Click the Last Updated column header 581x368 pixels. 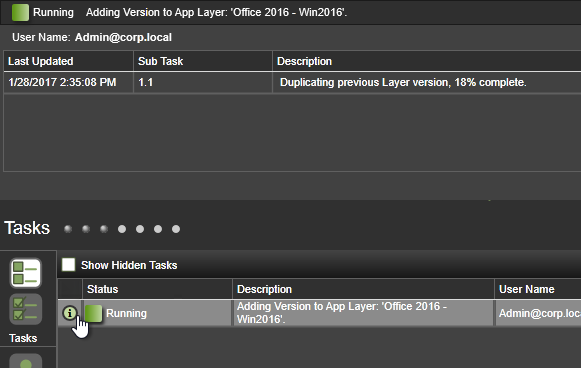69,61
